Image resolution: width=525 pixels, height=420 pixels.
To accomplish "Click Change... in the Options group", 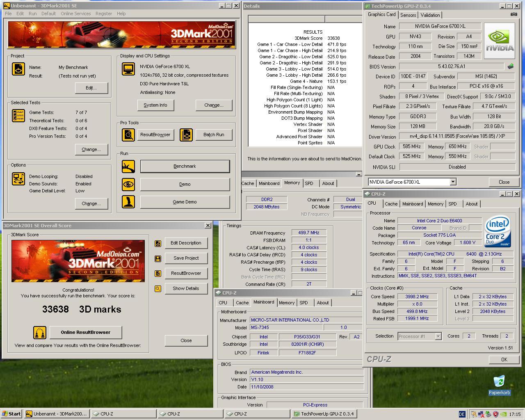I will [91, 203].
